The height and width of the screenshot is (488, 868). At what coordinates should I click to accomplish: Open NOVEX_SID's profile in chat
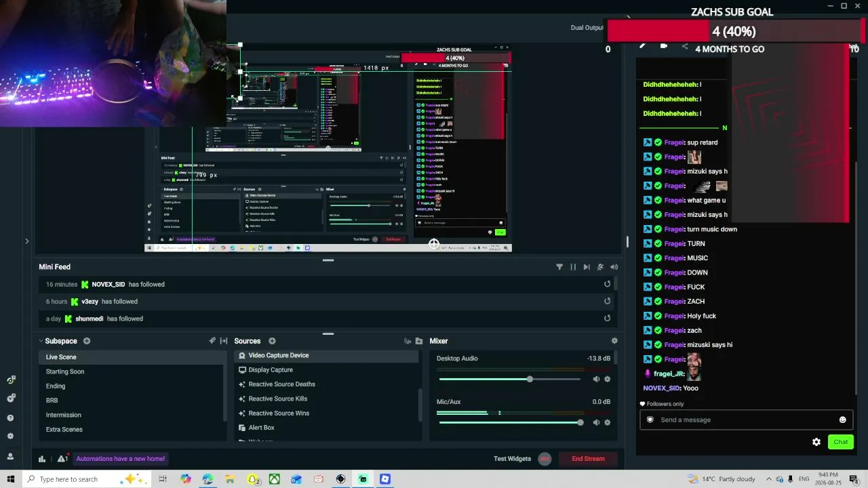pyautogui.click(x=661, y=388)
